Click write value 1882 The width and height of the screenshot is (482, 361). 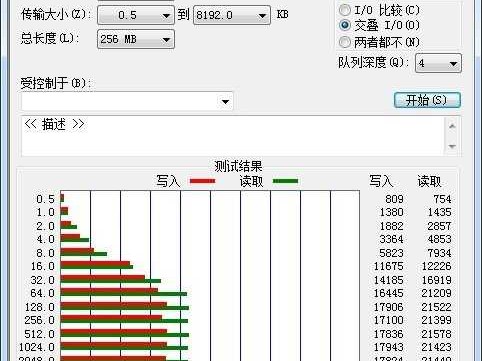click(x=392, y=226)
